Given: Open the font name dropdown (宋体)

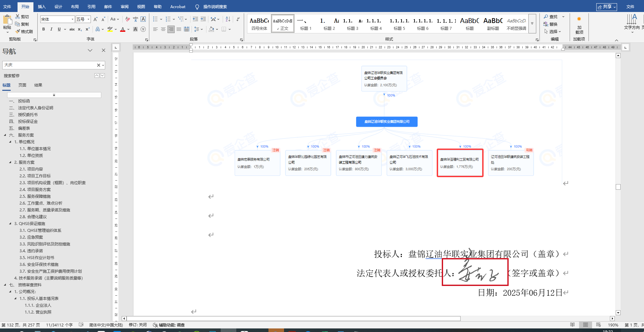Looking at the screenshot, I should pyautogui.click(x=72, y=19).
